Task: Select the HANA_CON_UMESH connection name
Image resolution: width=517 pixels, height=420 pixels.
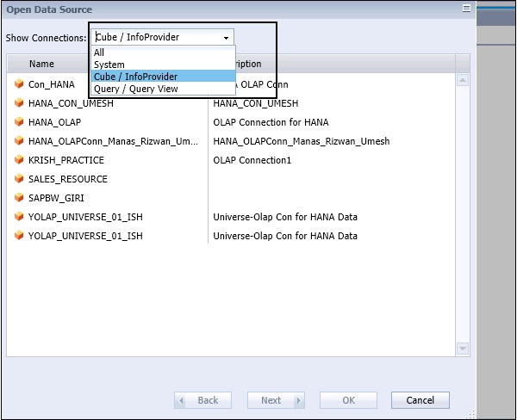Action: (71, 103)
